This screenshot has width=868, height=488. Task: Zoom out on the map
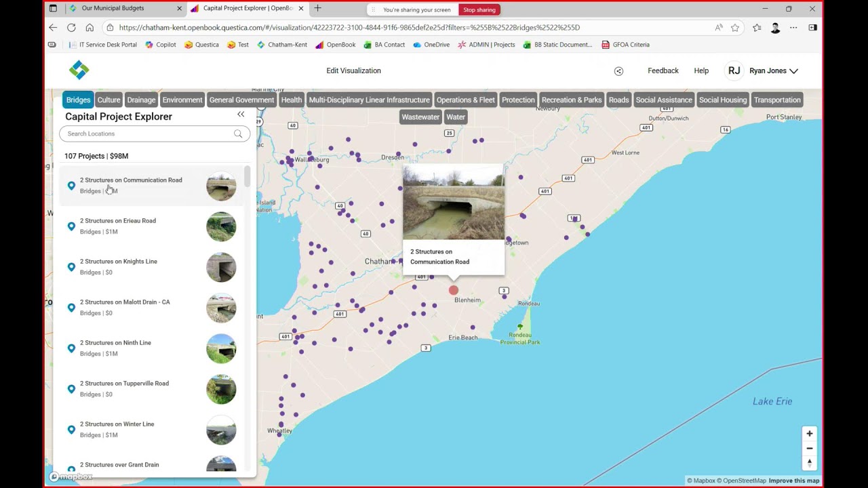click(809, 448)
